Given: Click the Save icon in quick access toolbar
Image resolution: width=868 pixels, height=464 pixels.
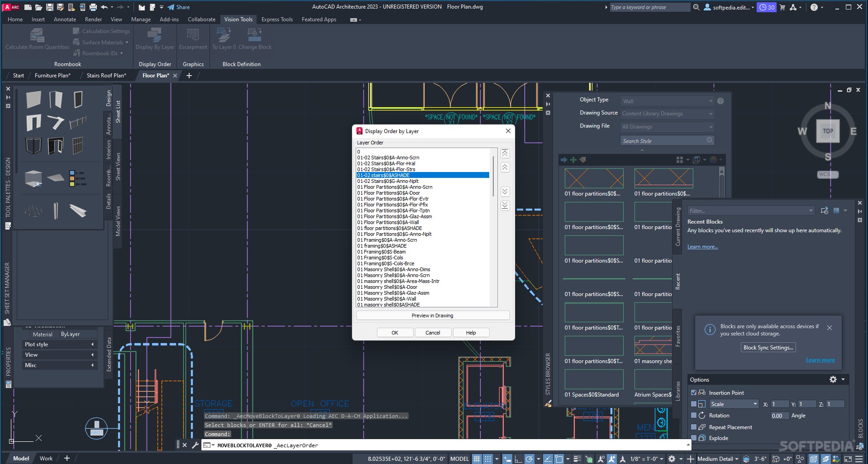Looking at the screenshot, I should (x=50, y=7).
